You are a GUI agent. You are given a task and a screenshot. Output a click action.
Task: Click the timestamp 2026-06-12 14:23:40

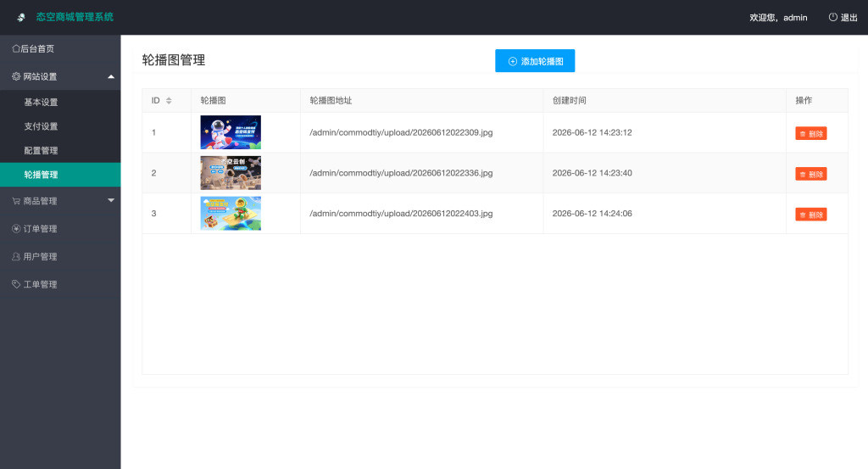click(x=592, y=173)
